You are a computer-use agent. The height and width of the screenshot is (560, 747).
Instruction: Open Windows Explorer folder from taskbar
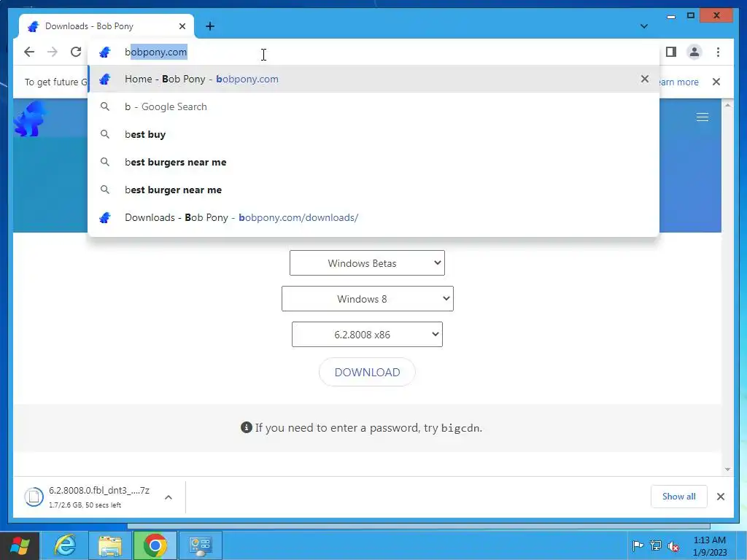pyautogui.click(x=110, y=545)
